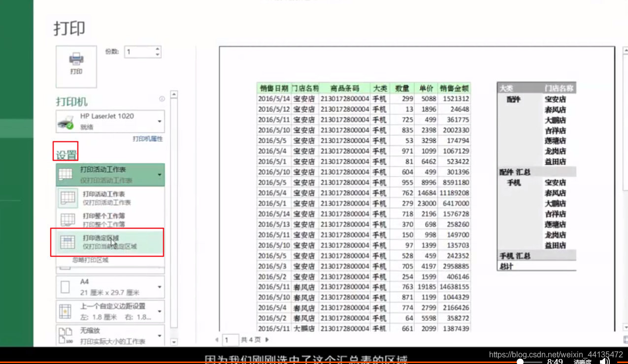The height and width of the screenshot is (364, 628).
Task: Click the large 打印 (Print) button
Action: pyautogui.click(x=76, y=66)
